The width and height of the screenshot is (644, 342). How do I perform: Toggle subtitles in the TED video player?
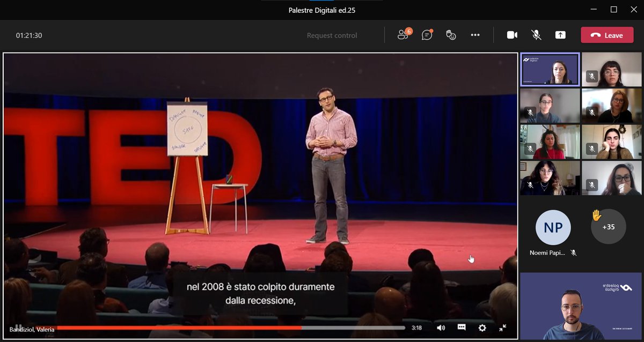pyautogui.click(x=462, y=327)
